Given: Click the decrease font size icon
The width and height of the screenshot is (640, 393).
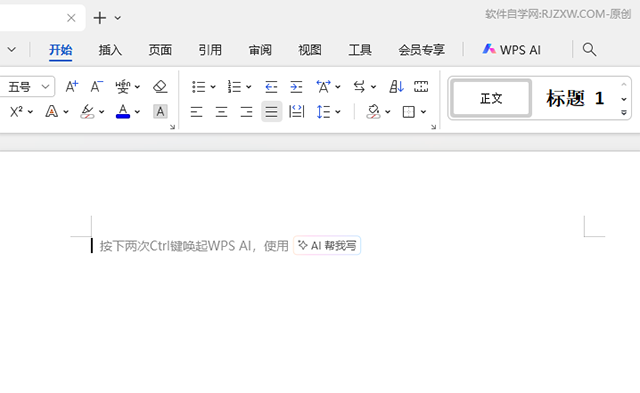Looking at the screenshot, I should pos(97,87).
